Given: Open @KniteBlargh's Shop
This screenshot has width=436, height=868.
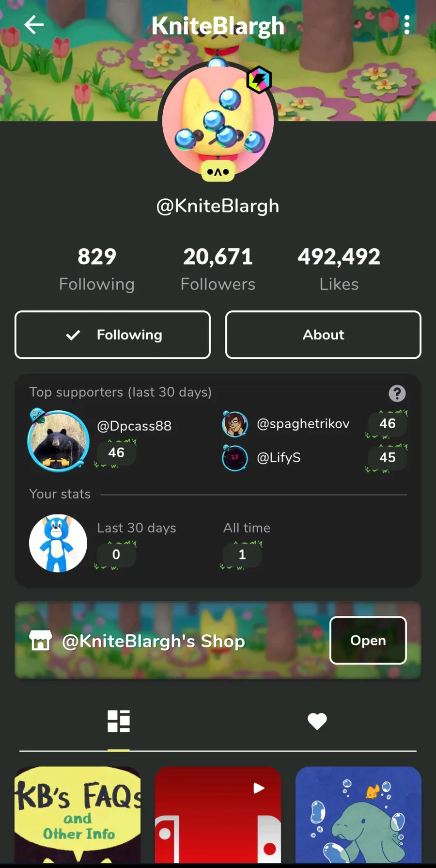Looking at the screenshot, I should point(368,640).
